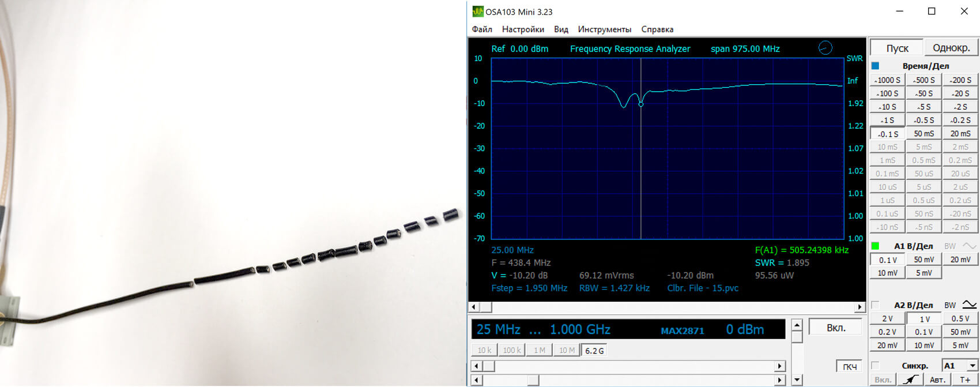This screenshot has width=980, height=387.
Task: Enable the A2 channel checkbox
Action: click(875, 305)
